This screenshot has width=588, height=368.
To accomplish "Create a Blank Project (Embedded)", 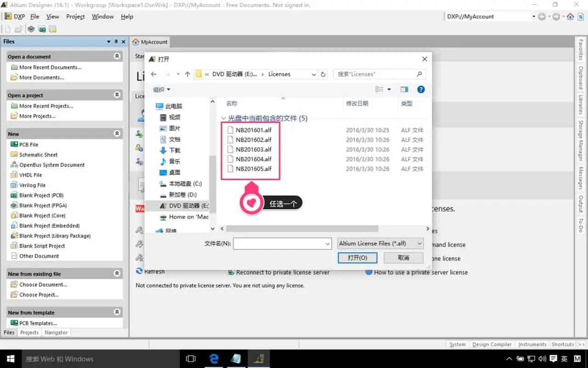I will tap(49, 225).
